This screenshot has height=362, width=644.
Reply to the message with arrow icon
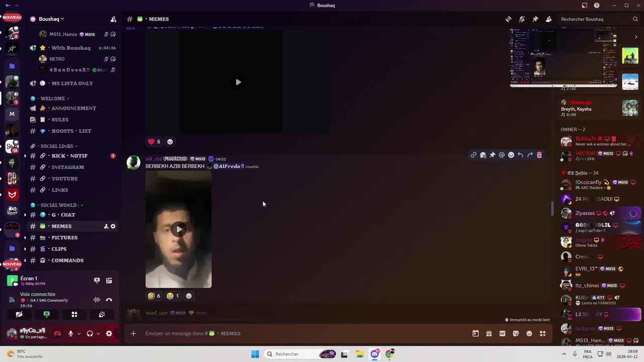pos(520,155)
